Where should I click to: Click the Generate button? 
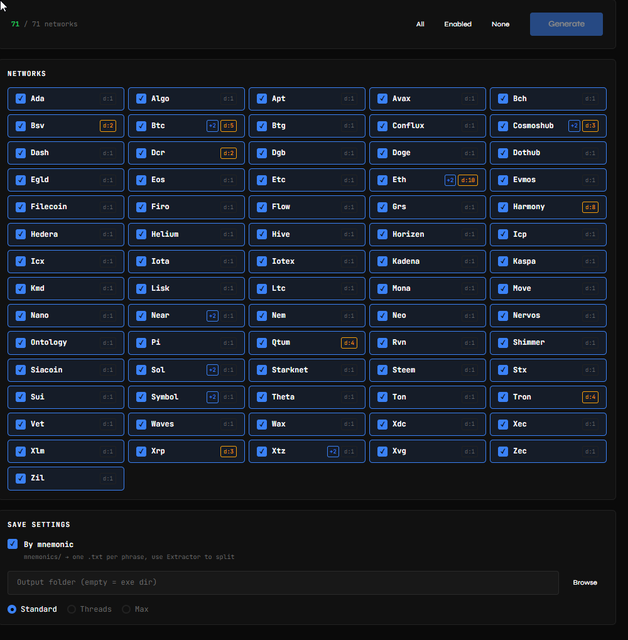566,24
